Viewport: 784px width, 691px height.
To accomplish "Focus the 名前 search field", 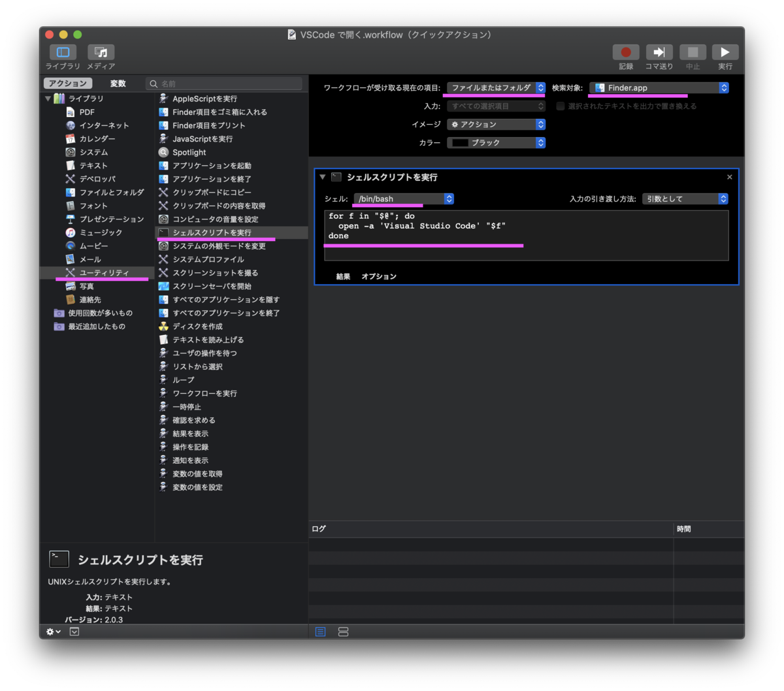I will pos(224,84).
